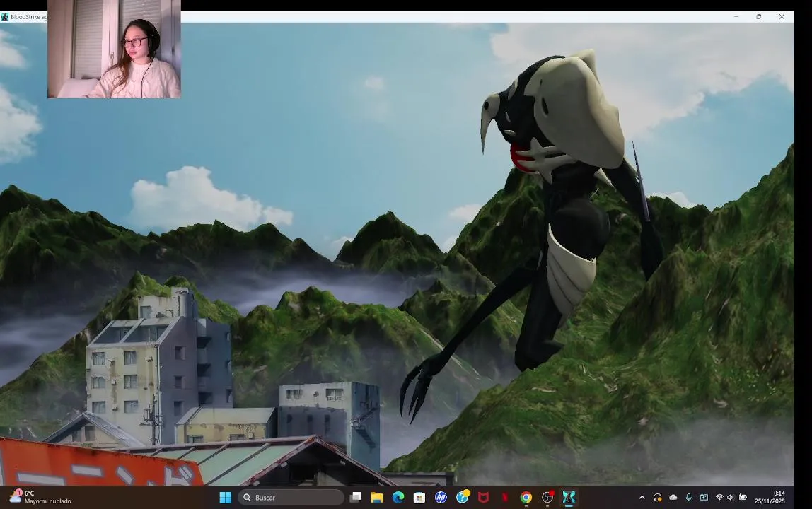Switch to OBS Studio in taskbar

(547, 498)
